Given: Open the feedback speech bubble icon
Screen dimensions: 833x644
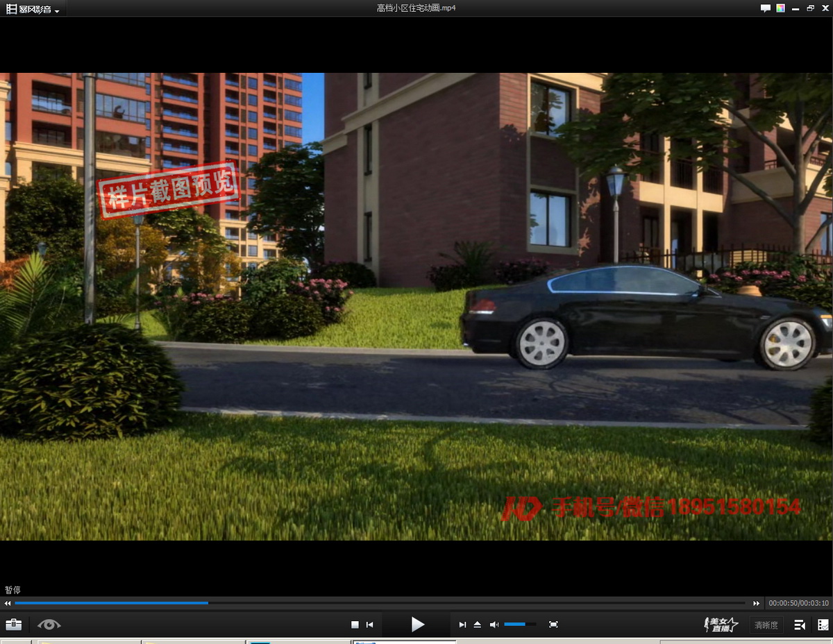Looking at the screenshot, I should click(765, 8).
